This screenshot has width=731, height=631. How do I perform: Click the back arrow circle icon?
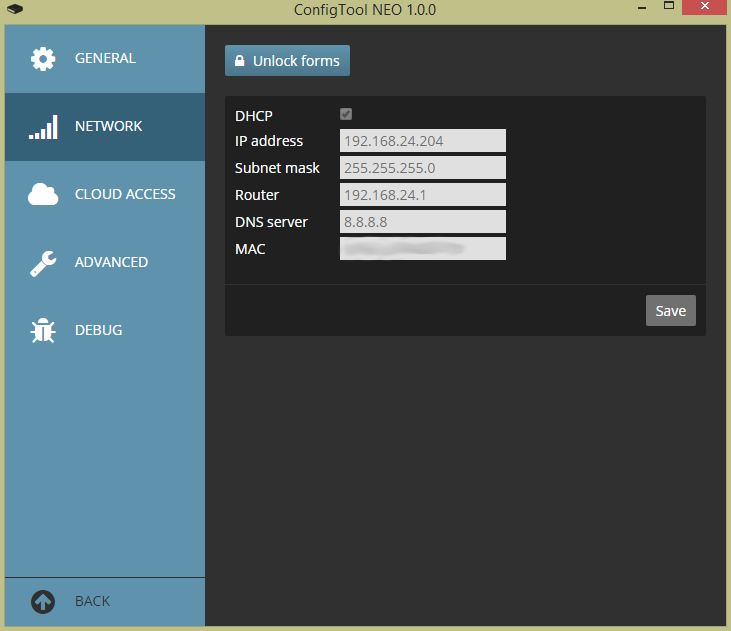43,601
